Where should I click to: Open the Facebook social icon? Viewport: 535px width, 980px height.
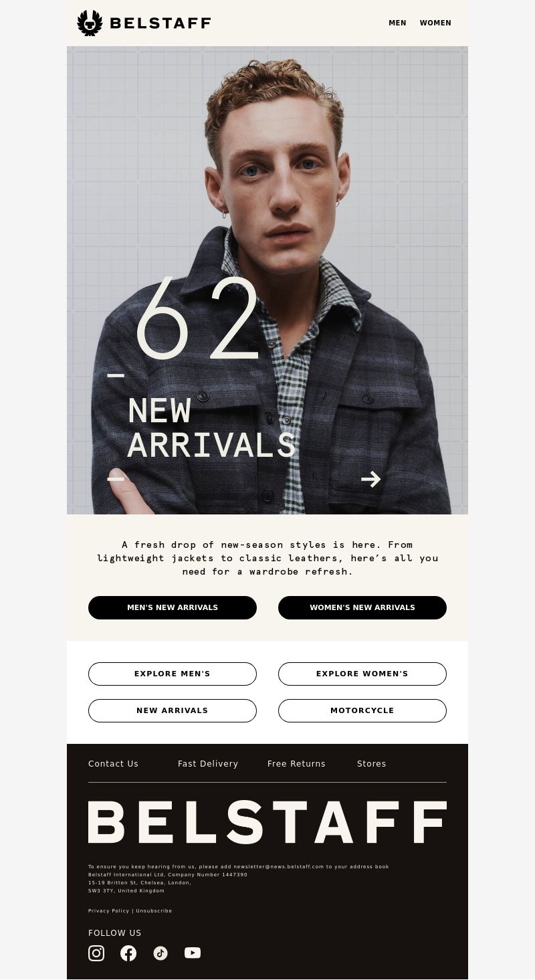[x=128, y=953]
